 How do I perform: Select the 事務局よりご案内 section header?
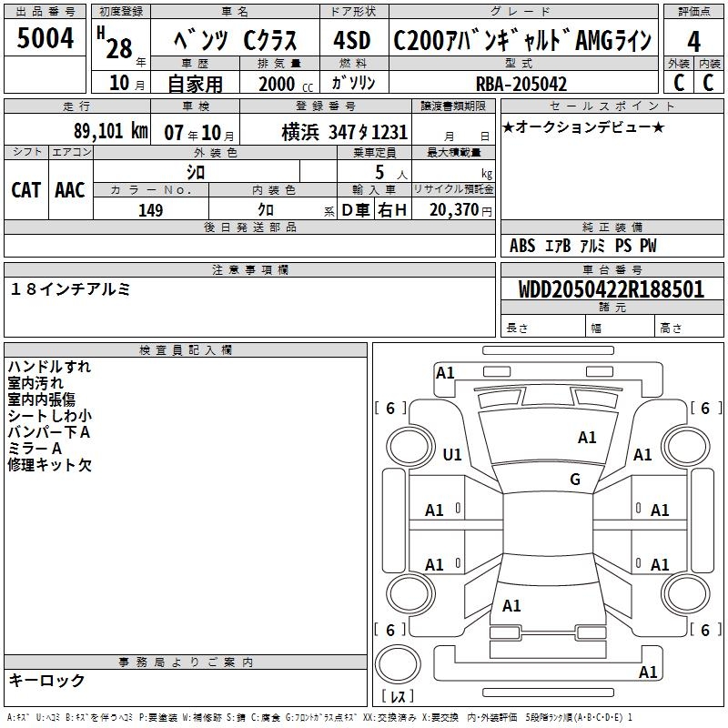coord(186,662)
